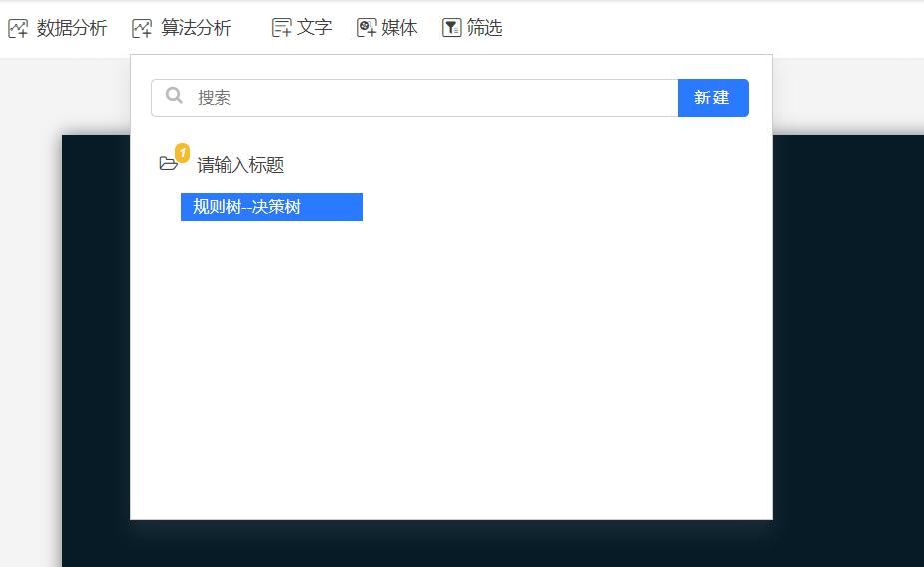The width and height of the screenshot is (924, 567).
Task: Click the 算法分析 chart icon
Action: 142,28
